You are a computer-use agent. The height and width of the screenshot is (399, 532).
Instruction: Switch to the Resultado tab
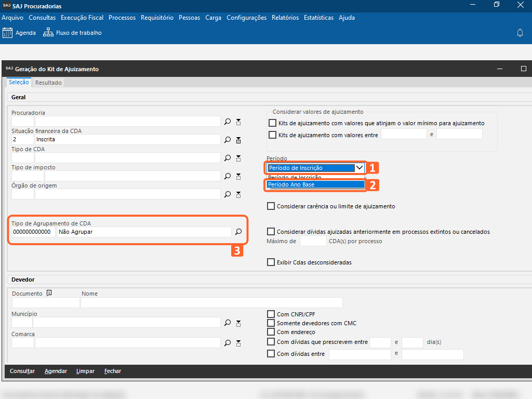click(x=48, y=83)
